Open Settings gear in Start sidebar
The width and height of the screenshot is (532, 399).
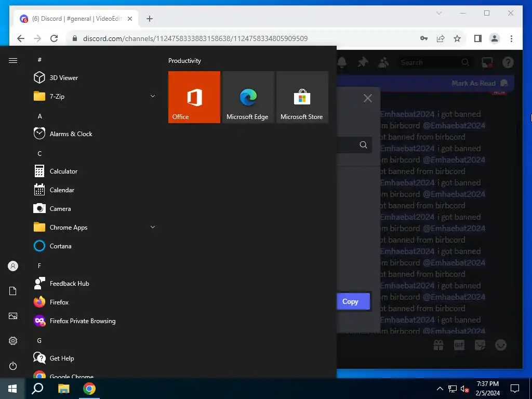coord(13,341)
